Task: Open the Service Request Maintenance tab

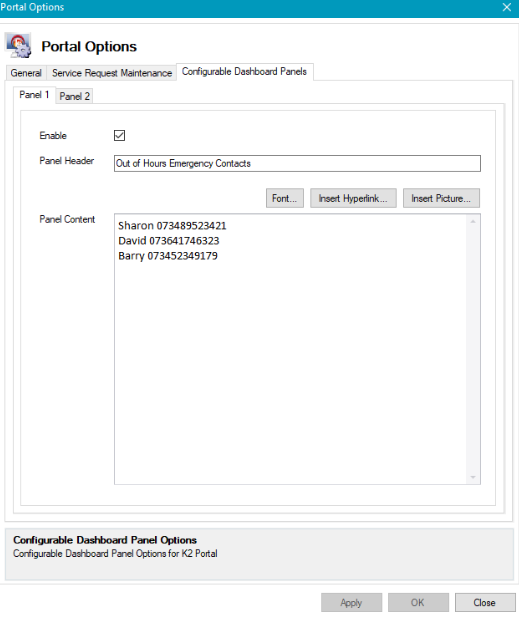Action: coord(112,73)
